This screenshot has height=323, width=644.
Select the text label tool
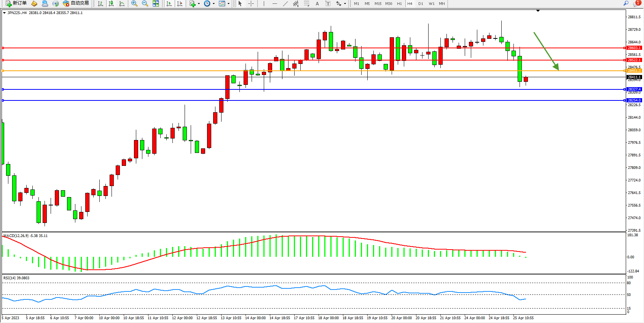tap(328, 3)
